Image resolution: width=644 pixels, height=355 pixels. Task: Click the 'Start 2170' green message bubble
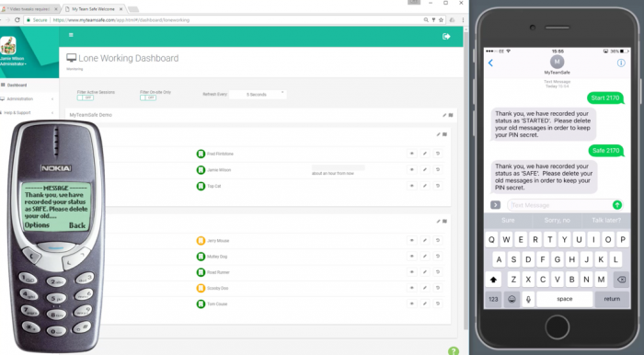point(605,98)
